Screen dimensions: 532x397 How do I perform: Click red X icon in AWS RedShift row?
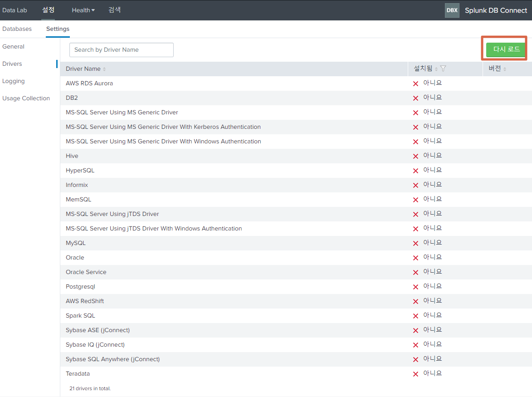click(x=415, y=301)
